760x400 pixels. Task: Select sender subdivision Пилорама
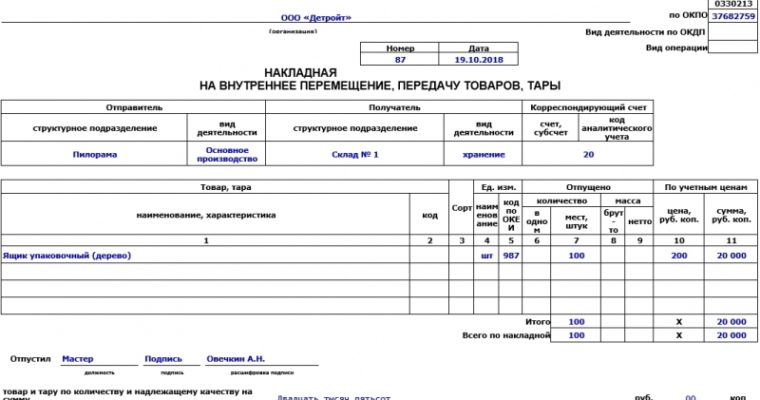pyautogui.click(x=94, y=155)
